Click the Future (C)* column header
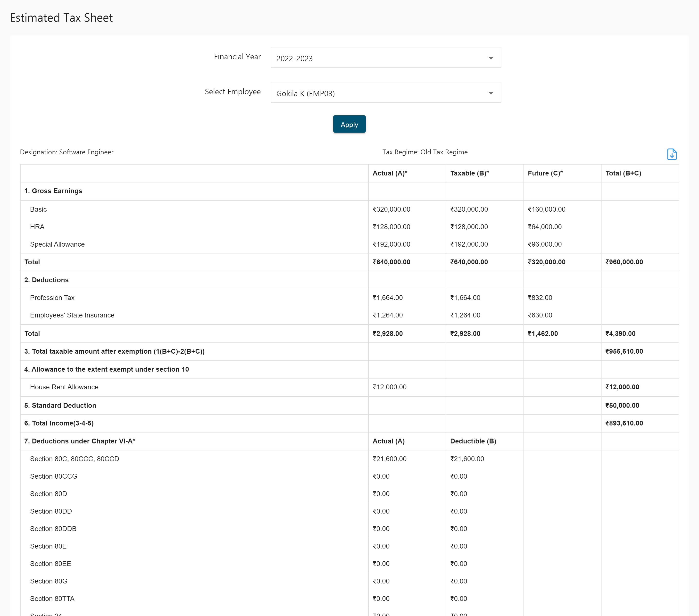The height and width of the screenshot is (616, 699). tap(545, 173)
